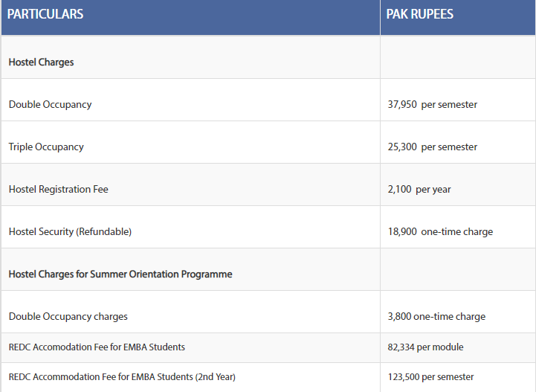Select the '123,500 per semester' value

pyautogui.click(x=430, y=377)
